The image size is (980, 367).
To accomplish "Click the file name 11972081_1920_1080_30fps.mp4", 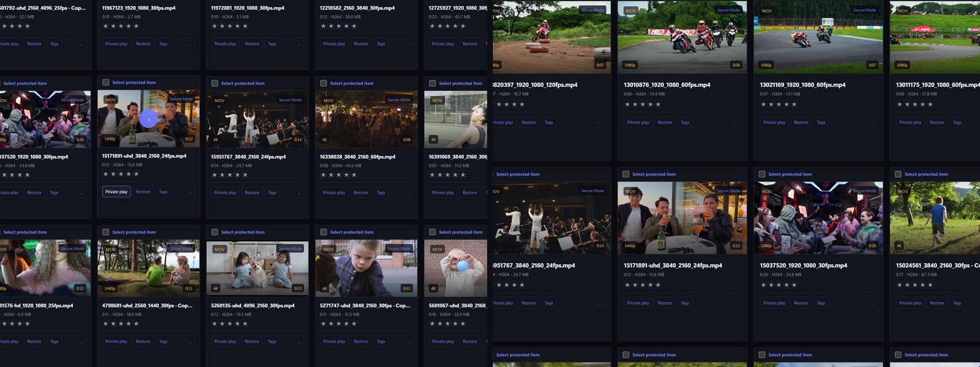I will coord(248,8).
